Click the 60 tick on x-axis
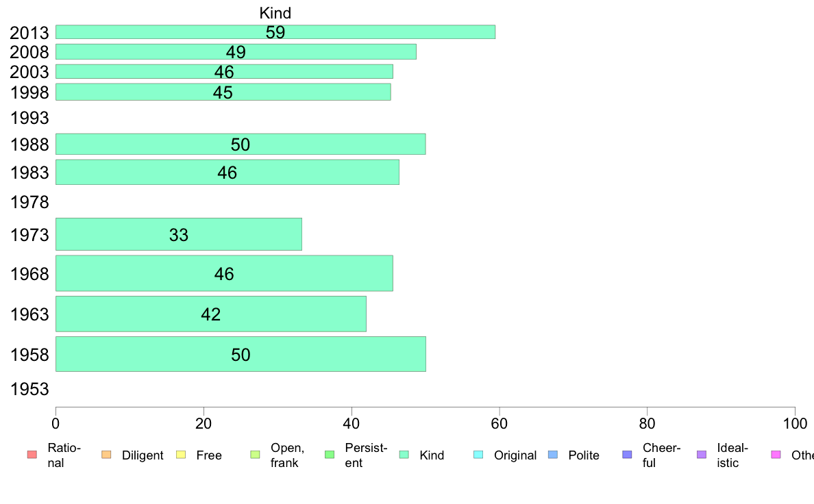 (499, 424)
